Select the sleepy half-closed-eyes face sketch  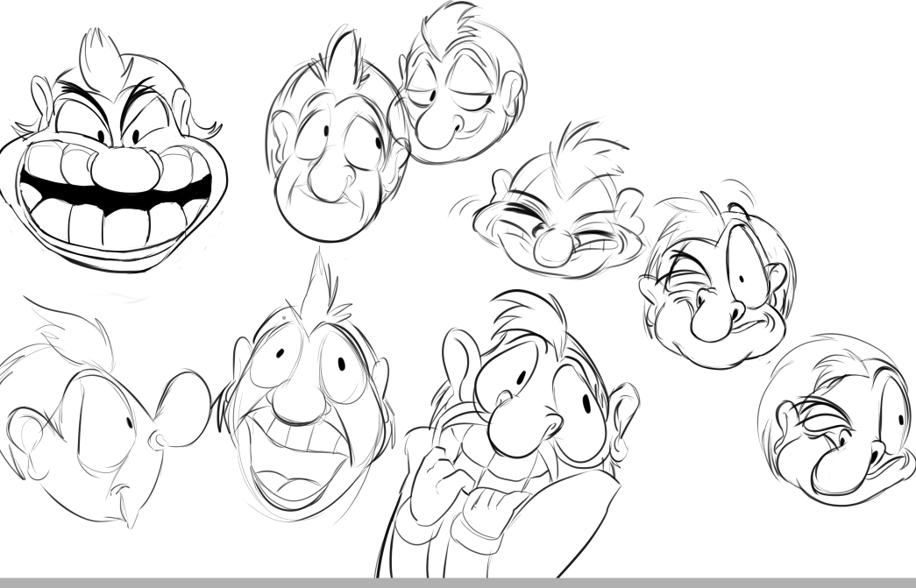pos(463,81)
